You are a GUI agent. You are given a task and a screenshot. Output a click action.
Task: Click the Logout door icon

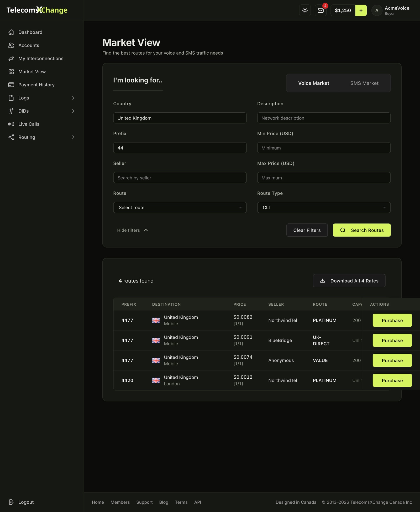pos(11,502)
